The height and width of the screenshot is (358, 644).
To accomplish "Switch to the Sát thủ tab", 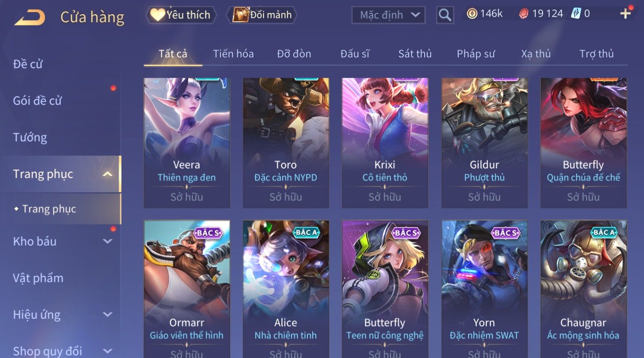I will [415, 54].
